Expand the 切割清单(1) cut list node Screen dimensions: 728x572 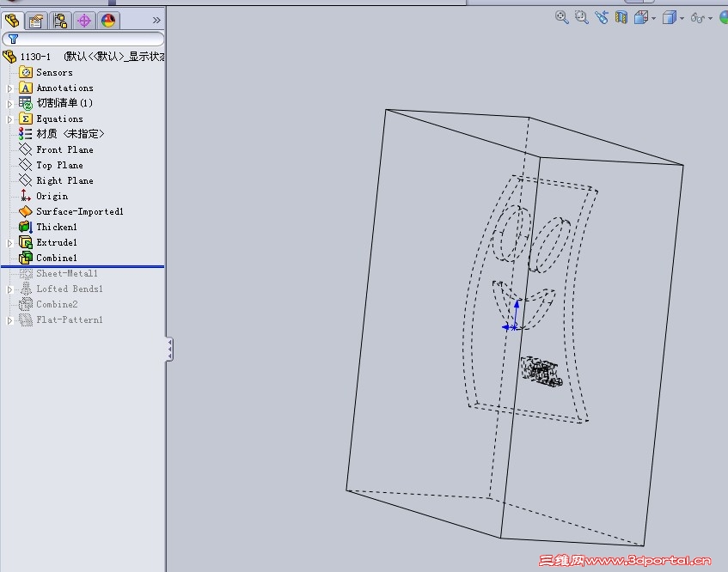9,104
